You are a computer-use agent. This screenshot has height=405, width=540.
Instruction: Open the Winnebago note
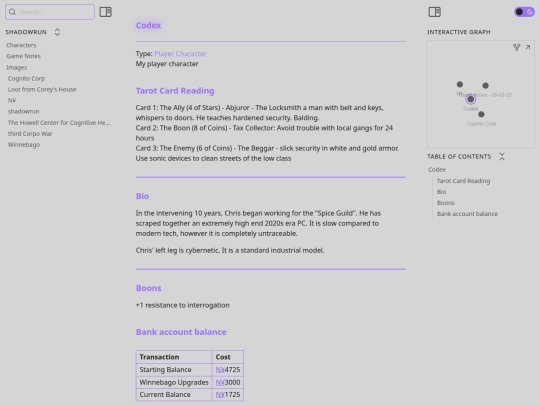coord(24,145)
